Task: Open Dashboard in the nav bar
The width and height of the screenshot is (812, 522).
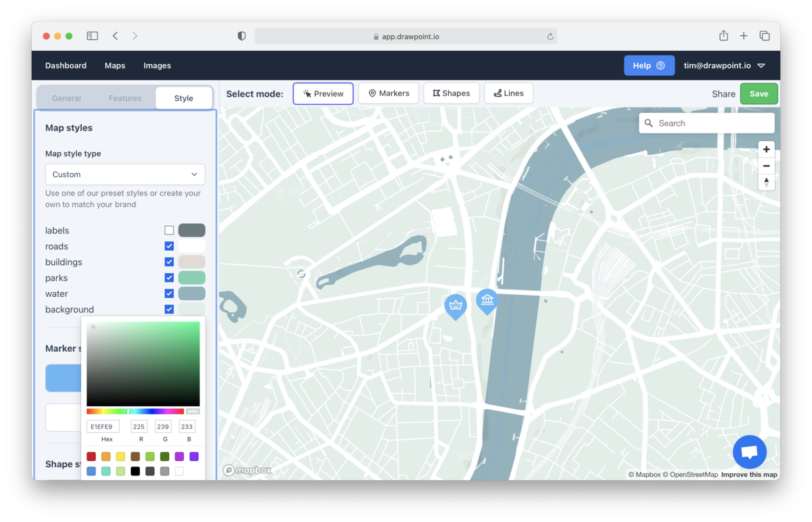Action: [66, 66]
